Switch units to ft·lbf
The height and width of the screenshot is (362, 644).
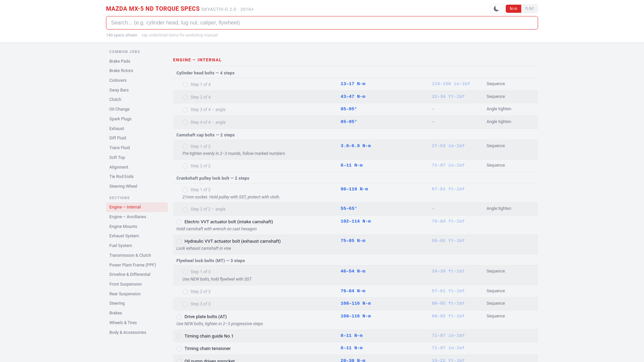(x=529, y=9)
